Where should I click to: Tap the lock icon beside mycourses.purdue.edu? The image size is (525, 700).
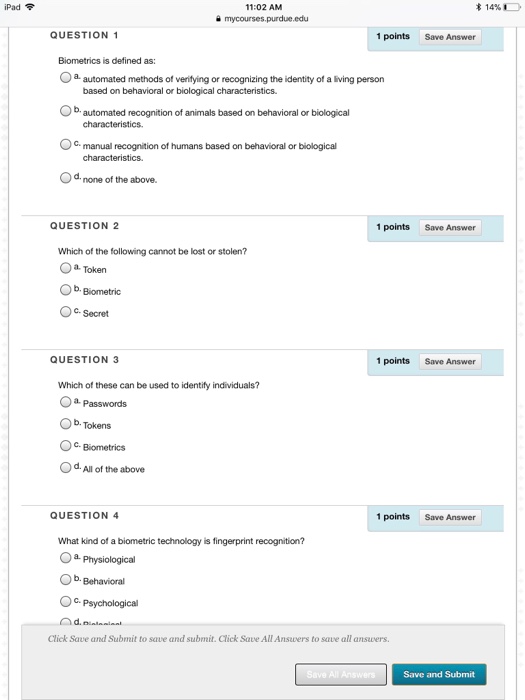point(218,19)
